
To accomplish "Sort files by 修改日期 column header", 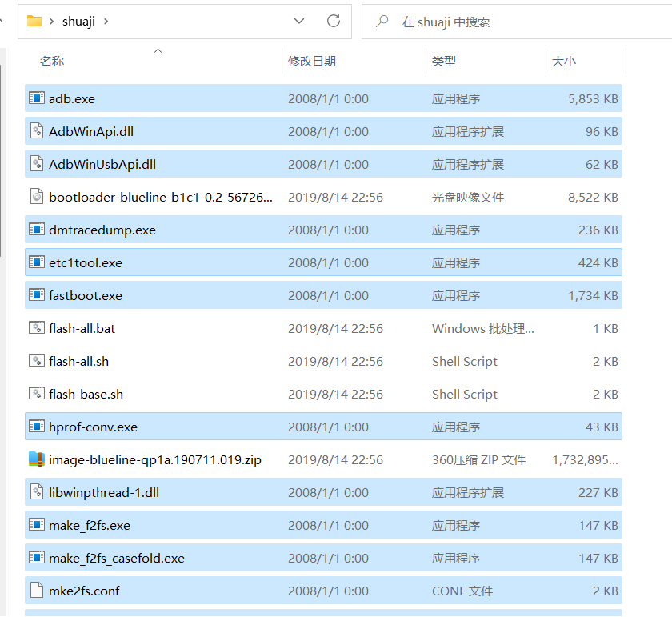I will tap(311, 62).
